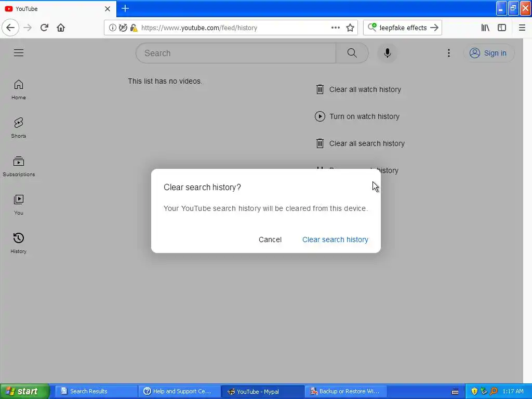The height and width of the screenshot is (399, 532).
Task: Toggle the browser sidebar icon
Action: tap(502, 28)
